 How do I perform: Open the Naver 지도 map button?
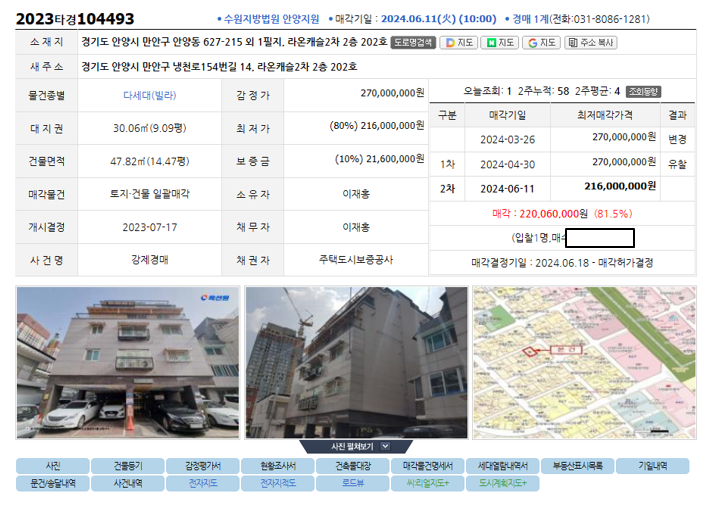(x=500, y=43)
